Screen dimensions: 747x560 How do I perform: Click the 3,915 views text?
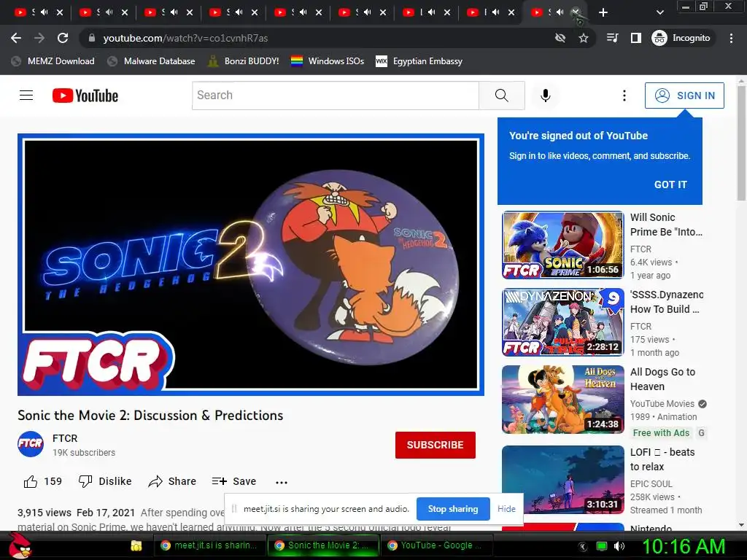click(x=44, y=513)
